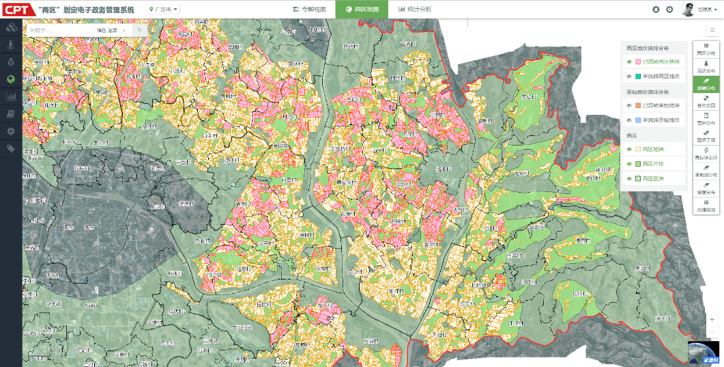Screen dimensions: 724x367
Task: Open the gear settings icon in left sidebar
Action: click(11, 132)
